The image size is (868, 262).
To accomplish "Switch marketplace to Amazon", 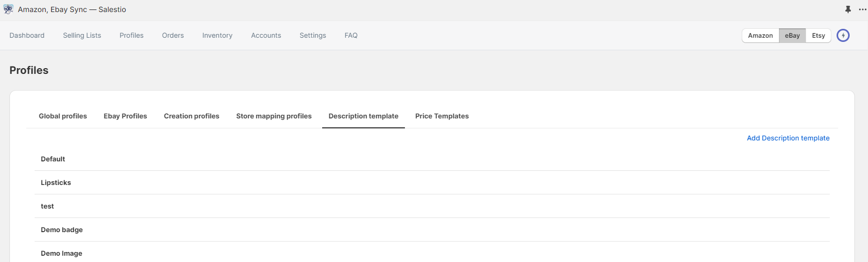I will pyautogui.click(x=760, y=36).
